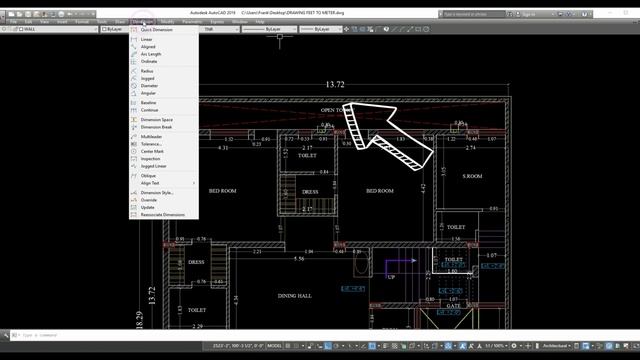Click the Override dimension entry
The image size is (640, 360).
pos(164,200)
